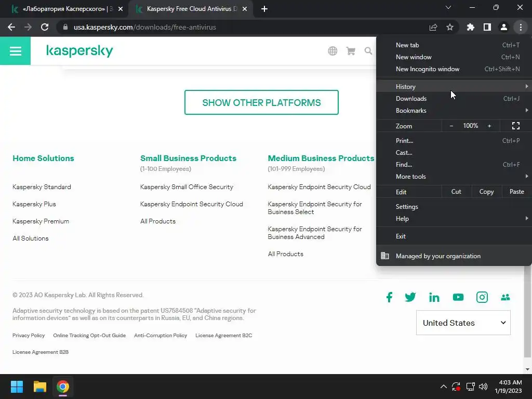Click Chrome icon in taskbar
Viewport: 532px width, 399px height.
coord(63,387)
